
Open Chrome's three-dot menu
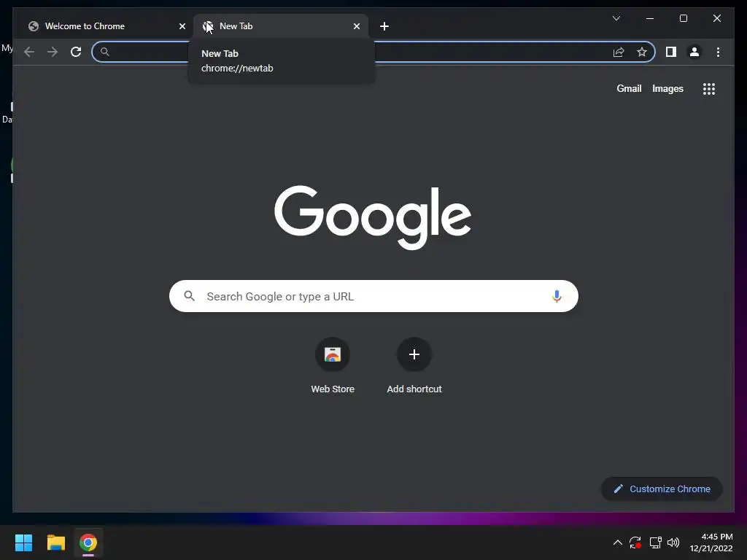coord(718,52)
